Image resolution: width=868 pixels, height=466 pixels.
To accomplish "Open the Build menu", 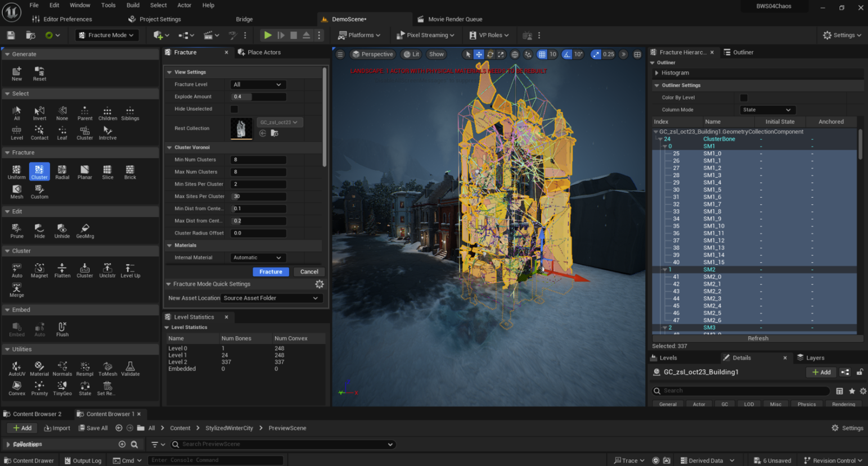I will (x=133, y=5).
